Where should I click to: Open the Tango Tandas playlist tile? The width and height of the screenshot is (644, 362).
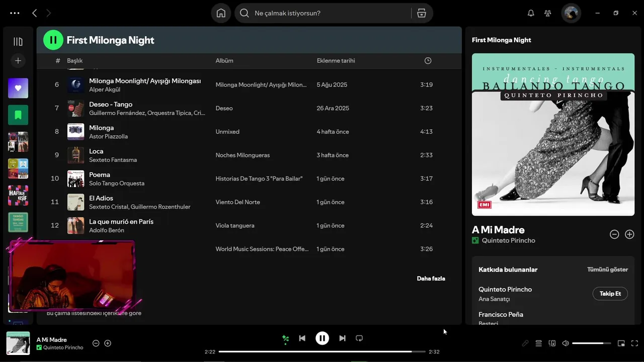18,222
